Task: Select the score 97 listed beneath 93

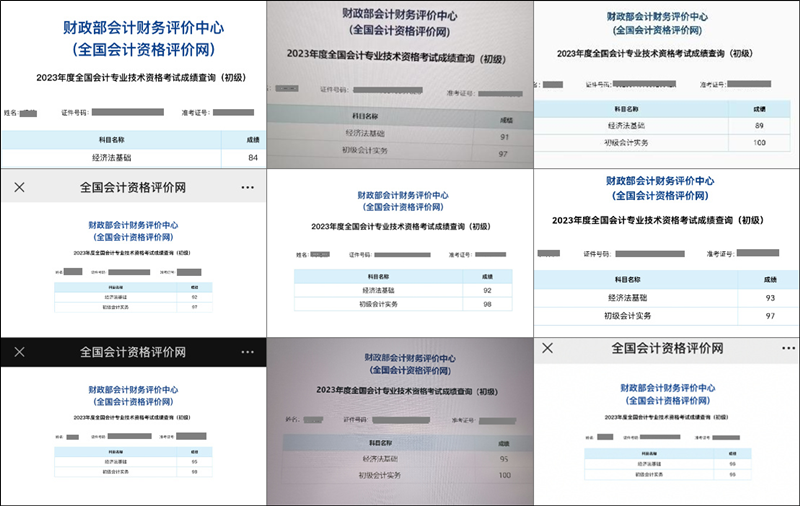Action: point(770,316)
